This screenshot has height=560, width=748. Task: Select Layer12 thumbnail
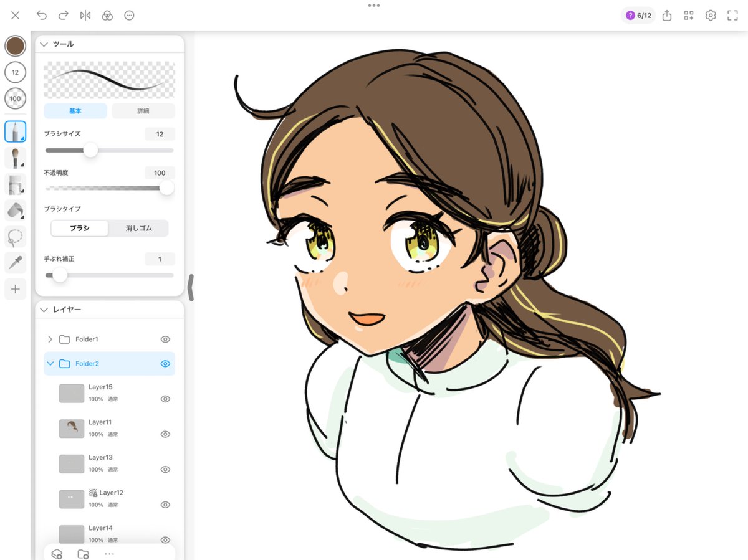[x=72, y=499]
